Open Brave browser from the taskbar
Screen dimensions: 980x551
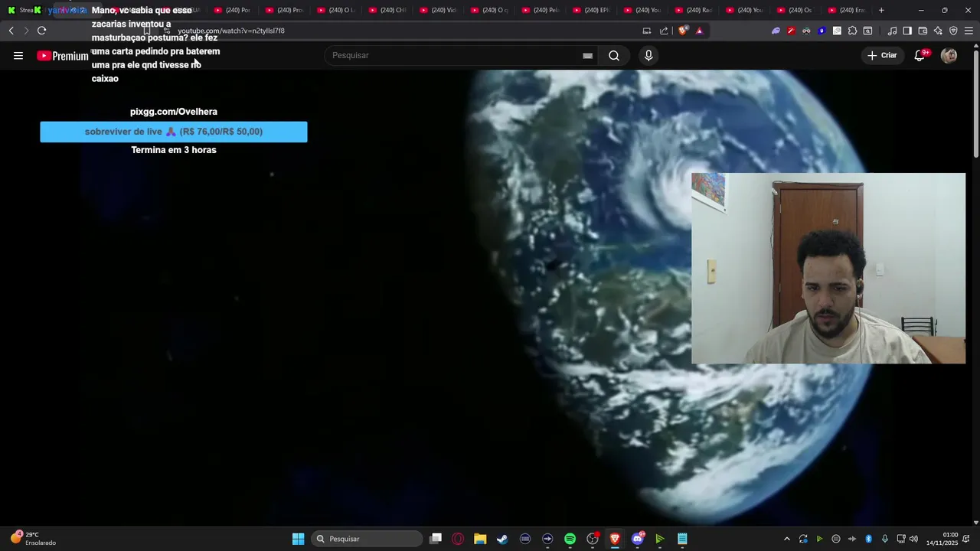click(614, 539)
